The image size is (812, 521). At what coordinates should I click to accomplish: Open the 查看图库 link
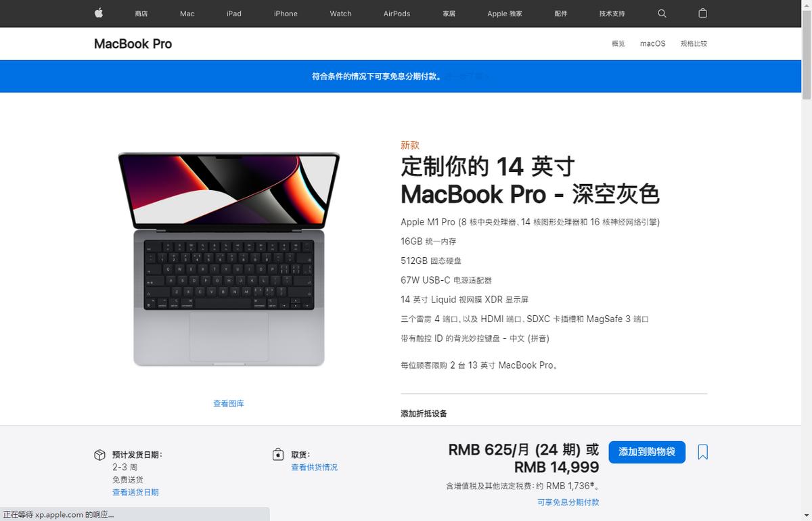click(x=229, y=403)
